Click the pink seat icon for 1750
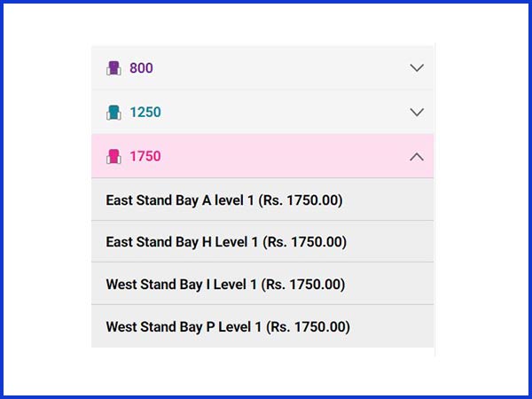 [x=113, y=157]
